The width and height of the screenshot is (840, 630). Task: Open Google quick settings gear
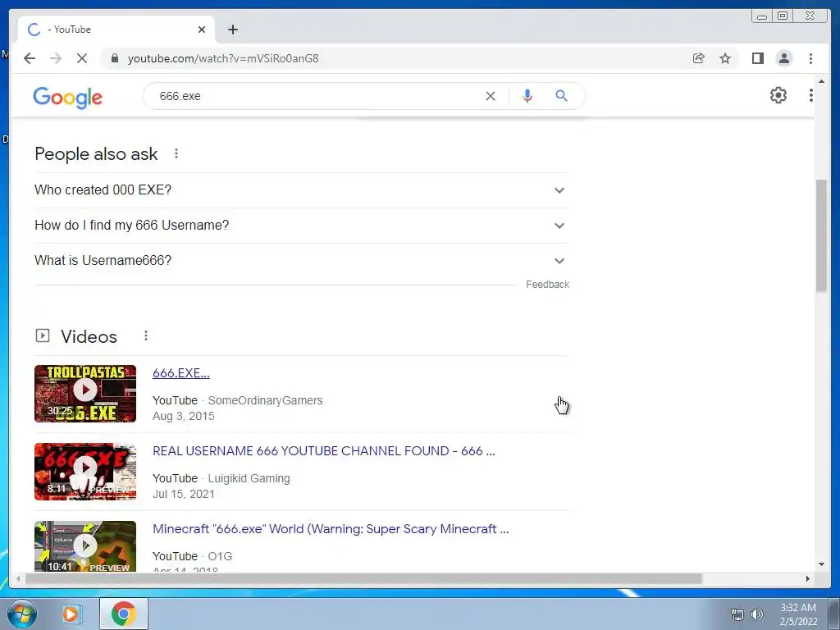click(778, 95)
